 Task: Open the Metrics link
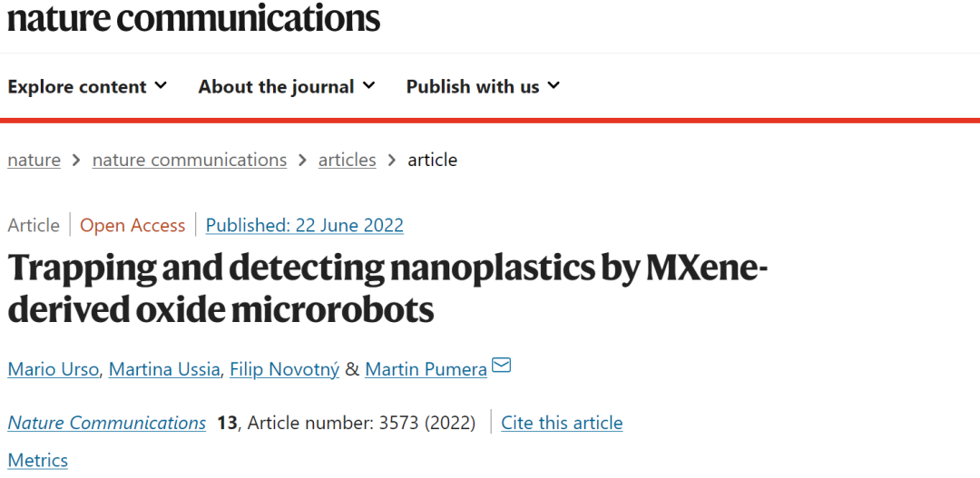pos(37,461)
